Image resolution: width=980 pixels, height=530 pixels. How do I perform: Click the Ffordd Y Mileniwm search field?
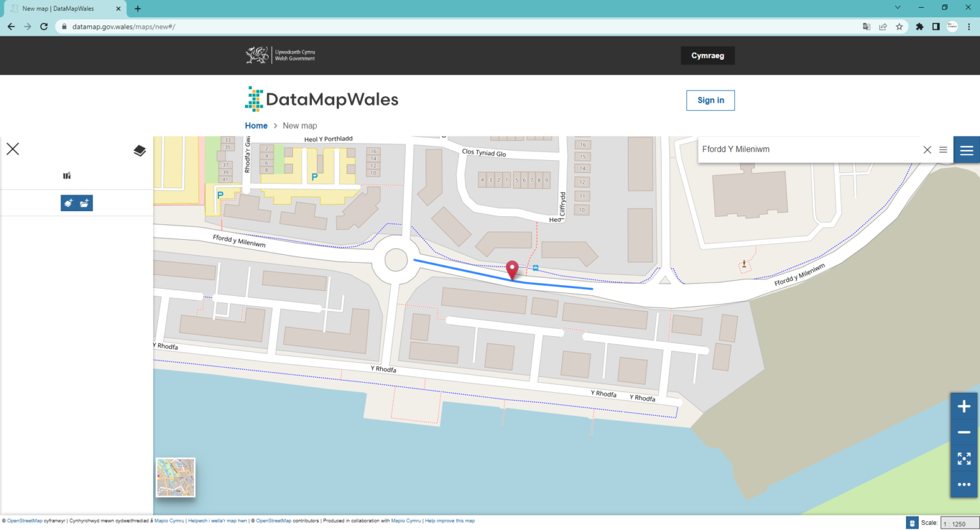coord(808,149)
